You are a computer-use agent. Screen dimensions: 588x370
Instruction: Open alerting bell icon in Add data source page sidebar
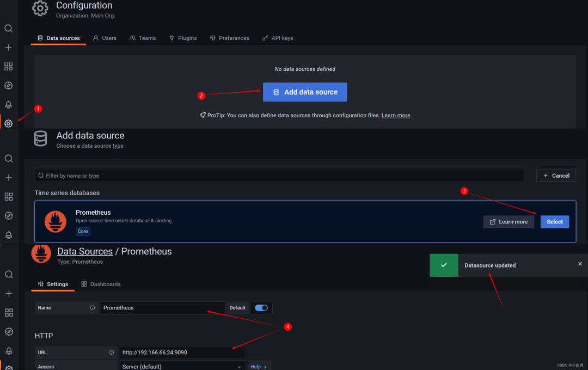(9, 235)
